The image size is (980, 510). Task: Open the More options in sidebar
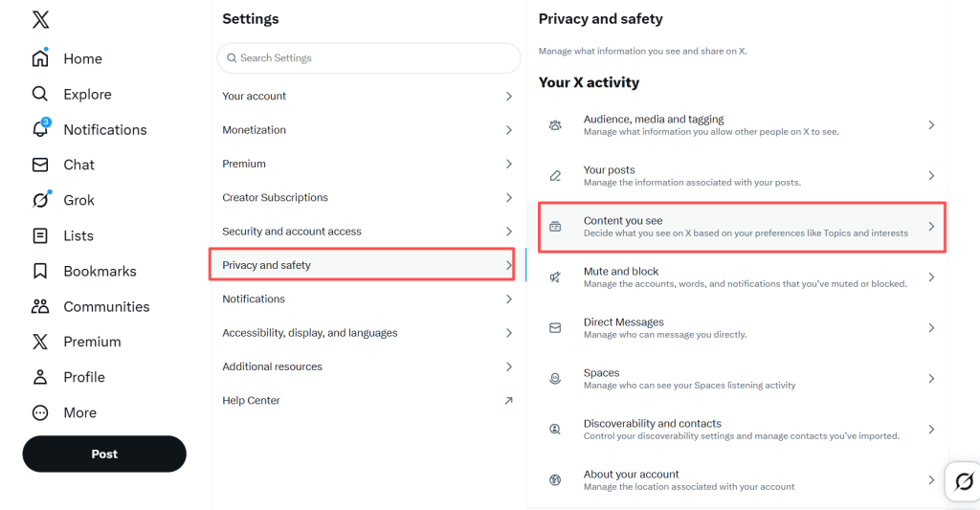[40, 412]
